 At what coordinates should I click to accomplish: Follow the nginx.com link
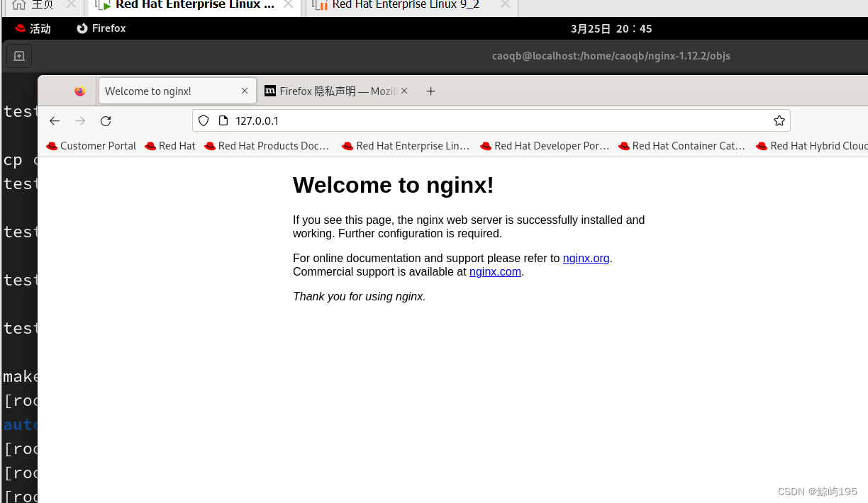[x=495, y=271]
